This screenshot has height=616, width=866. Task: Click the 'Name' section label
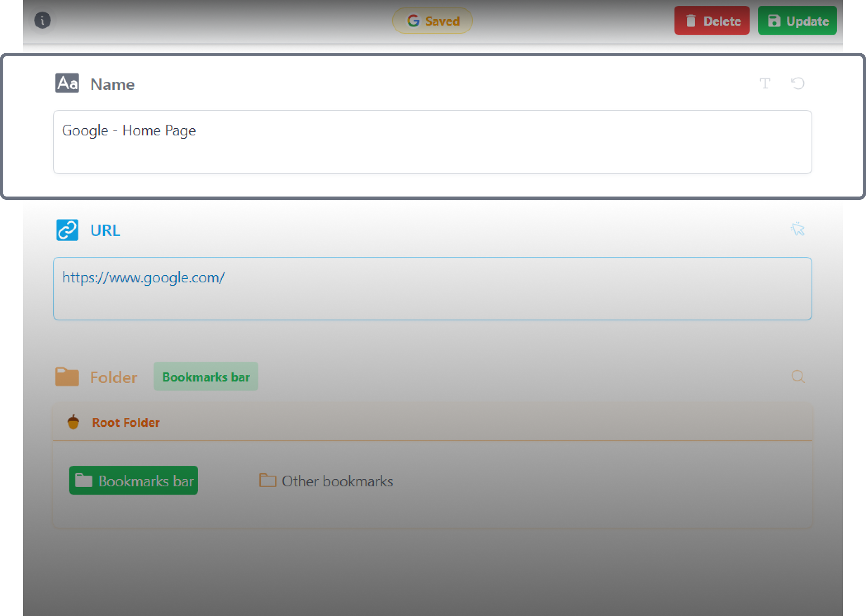112,84
